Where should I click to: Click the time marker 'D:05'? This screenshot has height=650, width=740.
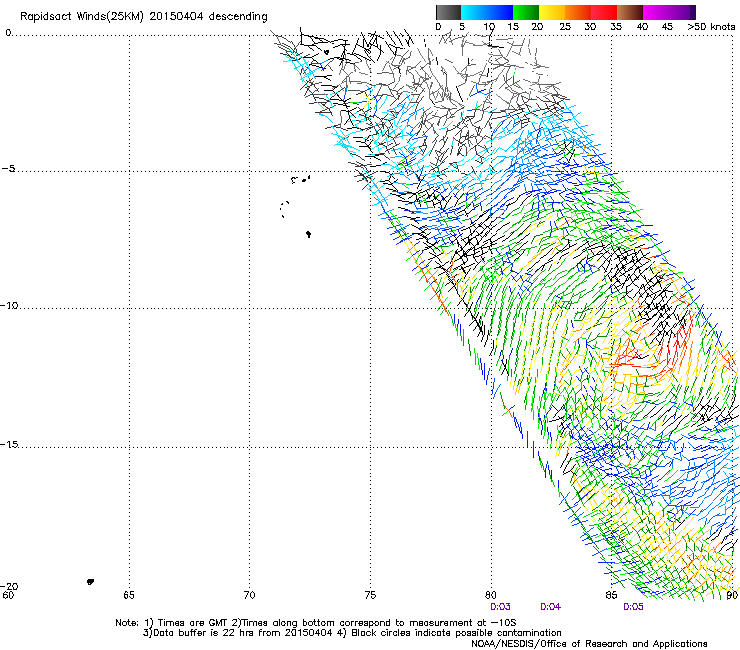pos(633,607)
